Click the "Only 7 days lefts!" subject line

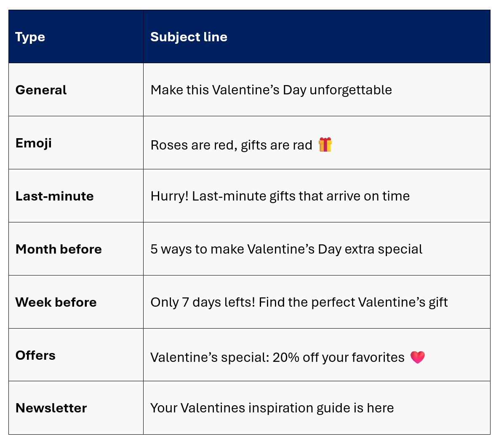203,302
